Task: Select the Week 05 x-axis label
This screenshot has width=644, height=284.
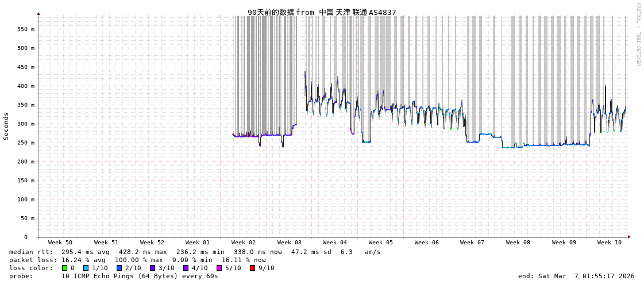Action: tap(381, 243)
